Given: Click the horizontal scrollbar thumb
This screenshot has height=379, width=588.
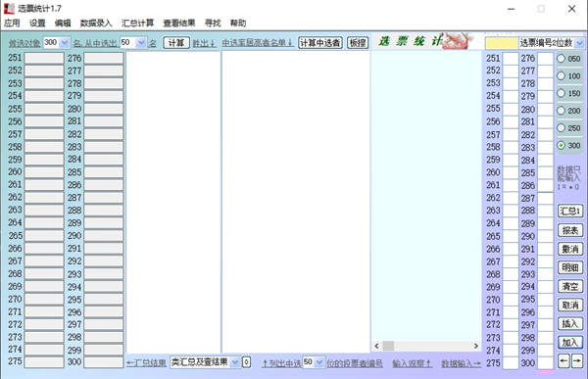Looking at the screenshot, I should pyautogui.click(x=388, y=346).
